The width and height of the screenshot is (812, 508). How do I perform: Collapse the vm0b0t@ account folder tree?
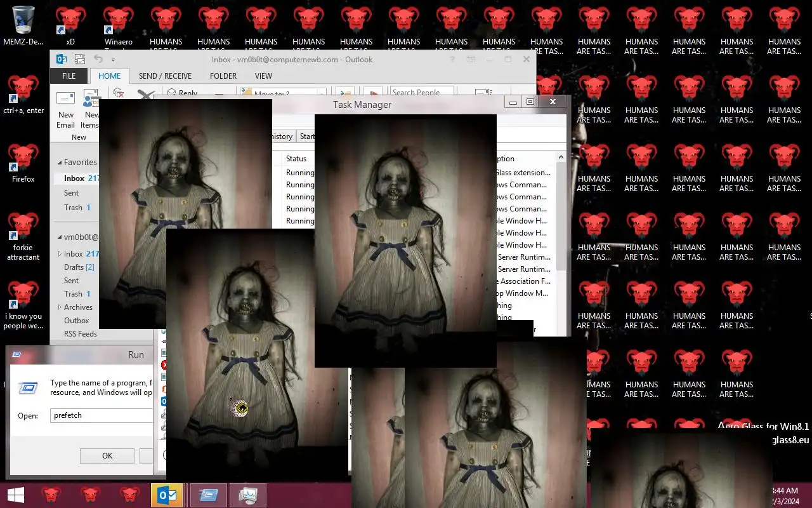click(60, 237)
